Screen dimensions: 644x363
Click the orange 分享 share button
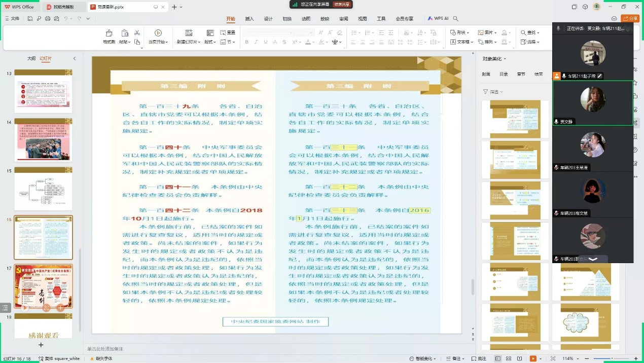(x=630, y=18)
